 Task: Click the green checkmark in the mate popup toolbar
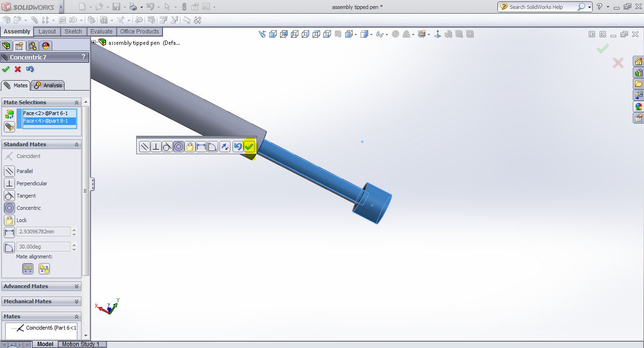[249, 147]
